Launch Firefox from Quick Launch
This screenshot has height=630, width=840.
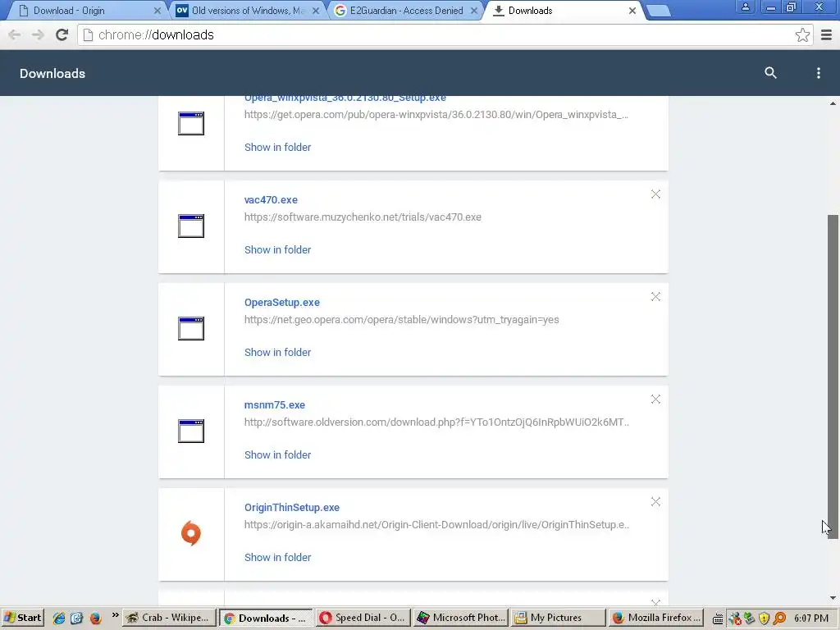click(95, 619)
